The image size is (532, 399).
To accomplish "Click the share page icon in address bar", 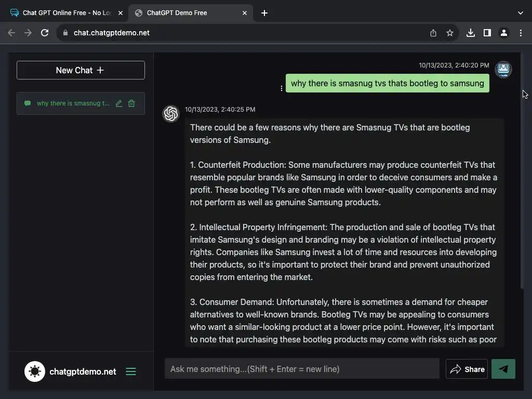I will point(433,33).
